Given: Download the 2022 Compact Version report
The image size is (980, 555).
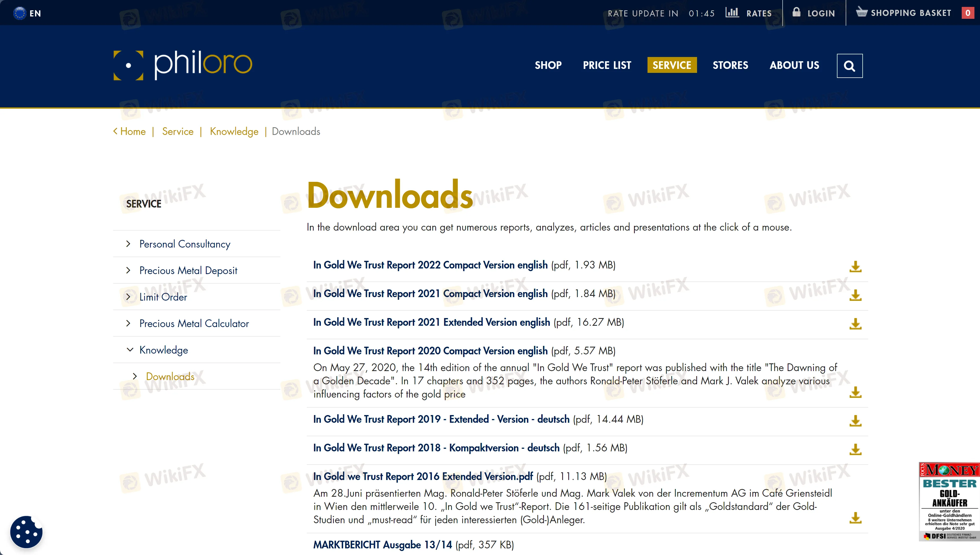Looking at the screenshot, I should (855, 266).
